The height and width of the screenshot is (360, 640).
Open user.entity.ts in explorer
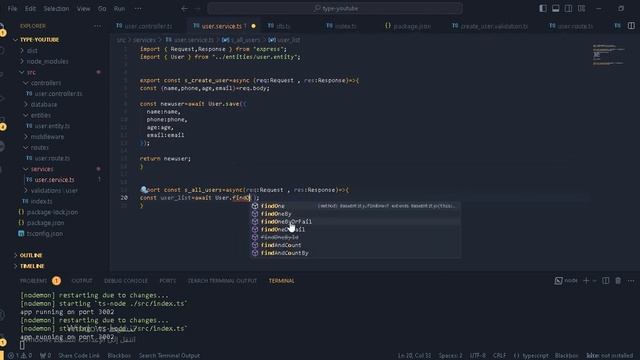click(52, 126)
